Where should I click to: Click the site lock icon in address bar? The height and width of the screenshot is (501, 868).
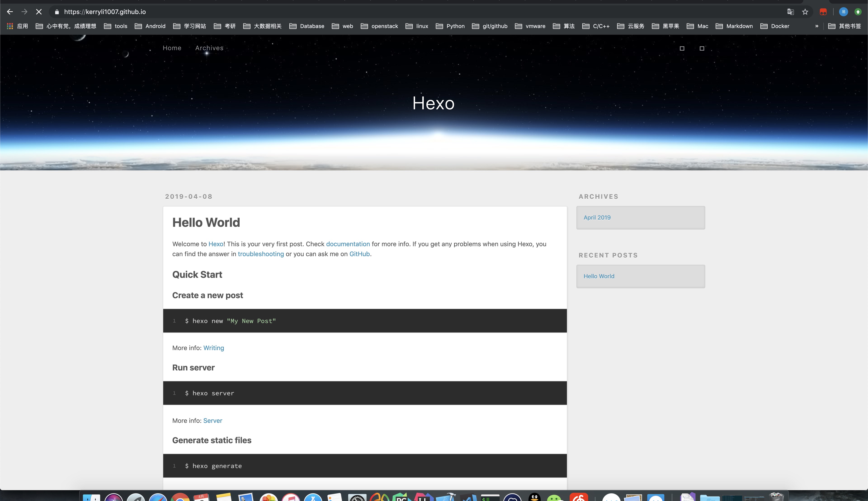[x=57, y=12]
